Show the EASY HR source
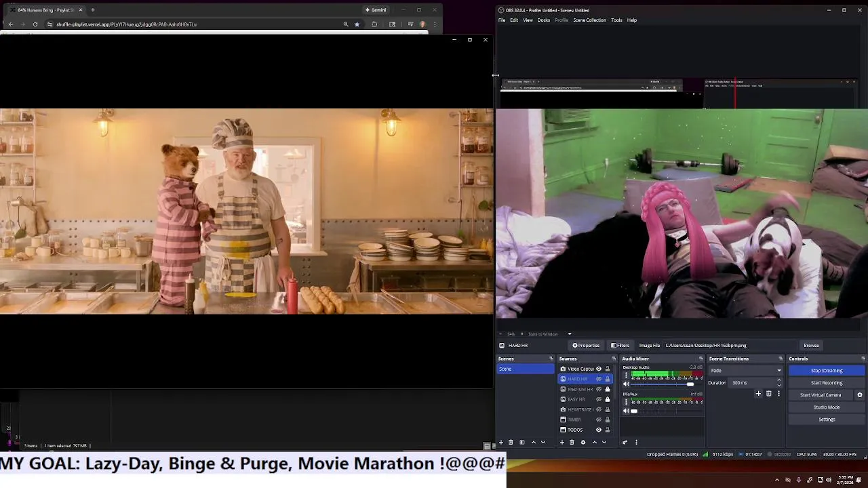 pos(599,399)
